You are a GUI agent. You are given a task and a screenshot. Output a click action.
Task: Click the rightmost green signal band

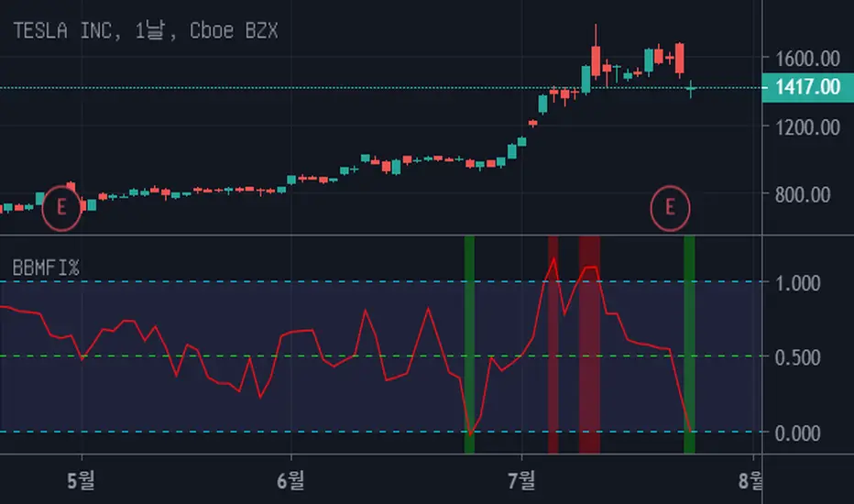(689, 345)
